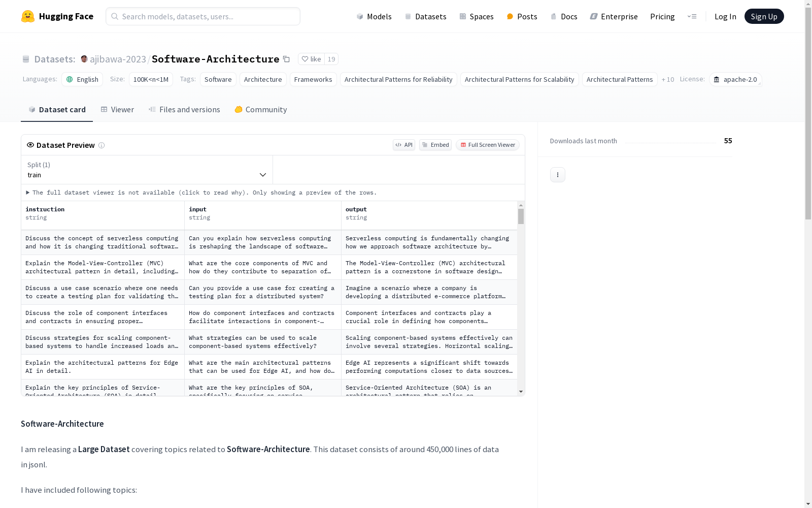
Task: Click the preview table scrollbar thumb
Action: pos(521,216)
